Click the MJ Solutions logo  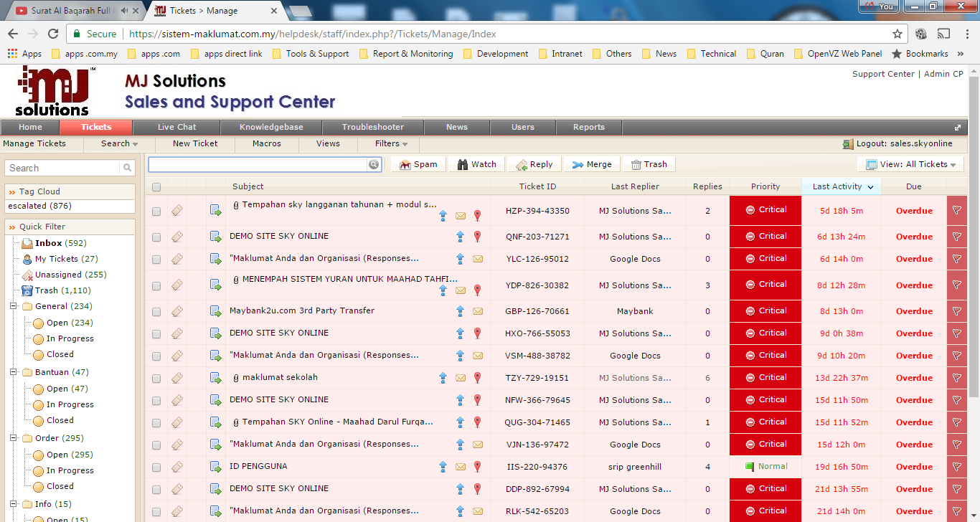pos(56,90)
